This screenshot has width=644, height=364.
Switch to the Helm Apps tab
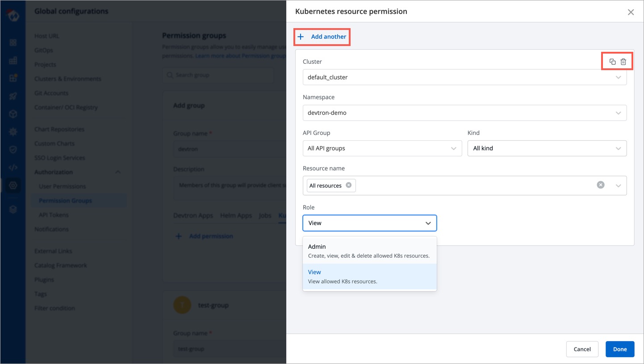(x=236, y=215)
